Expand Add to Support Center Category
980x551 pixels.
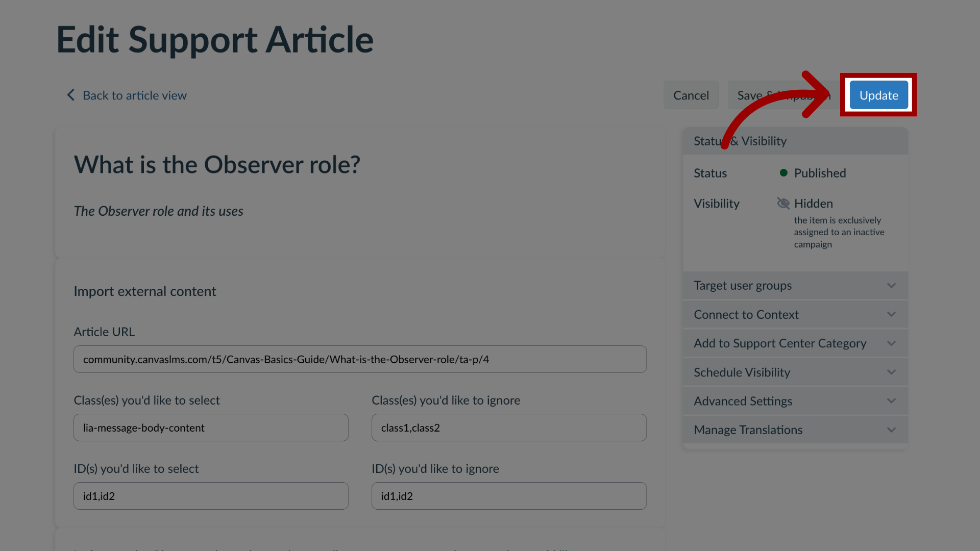(x=795, y=343)
